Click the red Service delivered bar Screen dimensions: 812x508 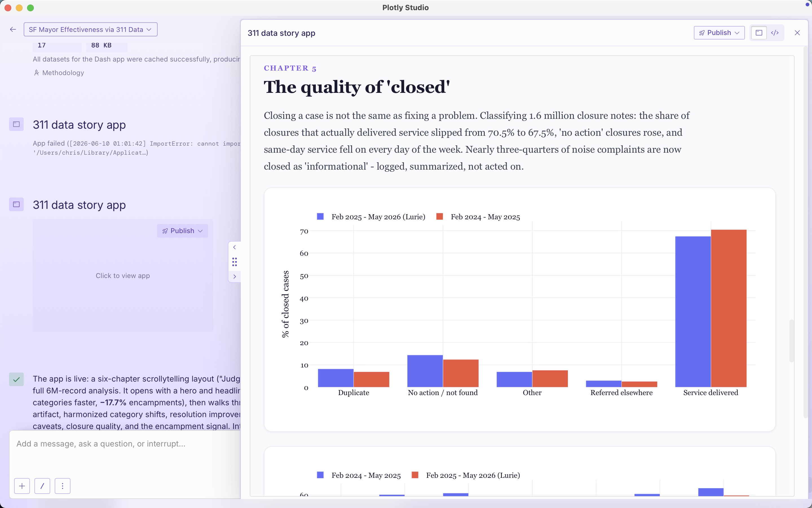[729, 308]
